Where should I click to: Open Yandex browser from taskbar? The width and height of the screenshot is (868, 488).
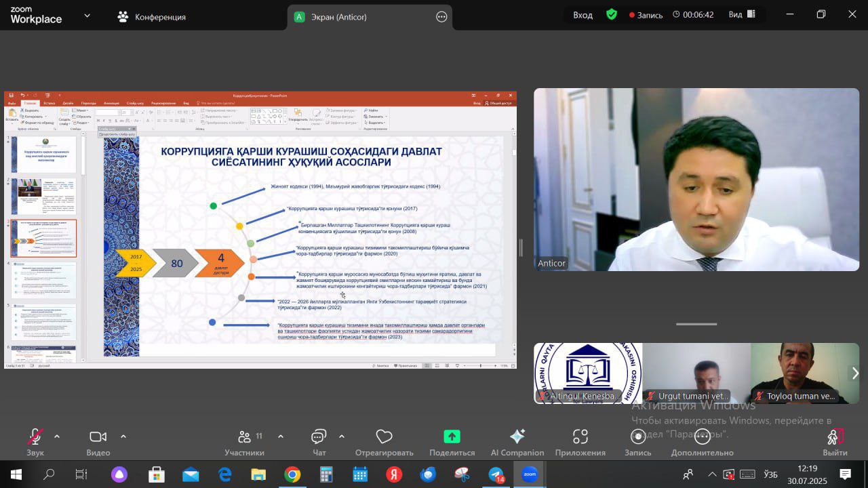click(x=394, y=474)
